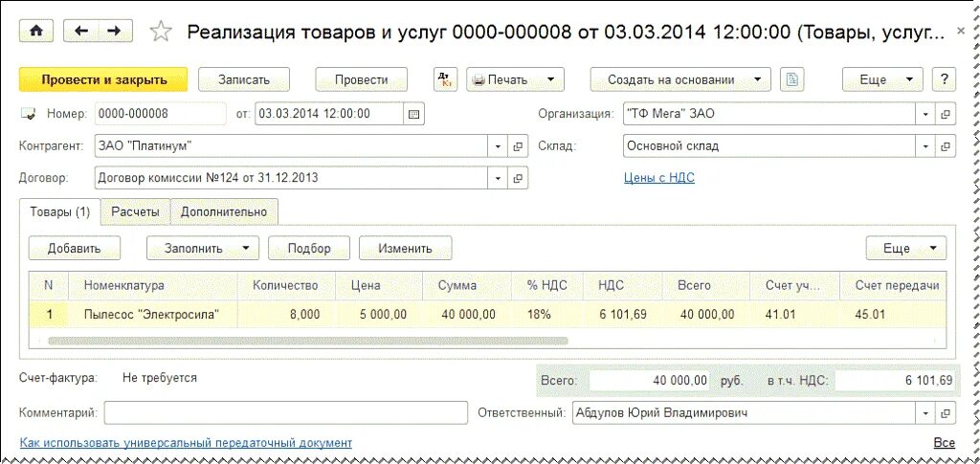Viewport: 980px width, 464px height.
Task: Select Сумма cell 40 000,00
Action: pos(467,314)
